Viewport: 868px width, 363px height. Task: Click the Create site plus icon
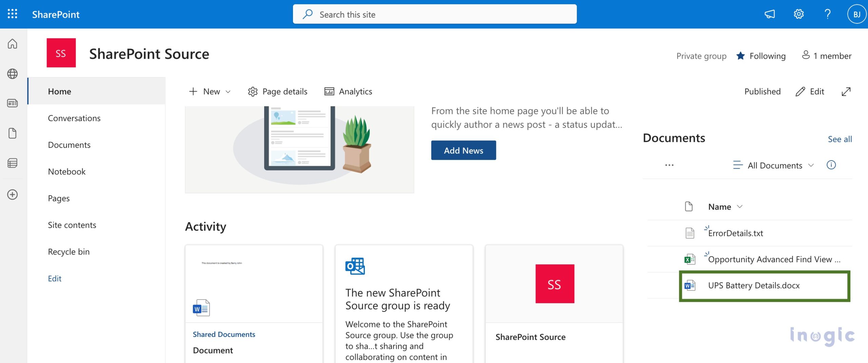(13, 194)
